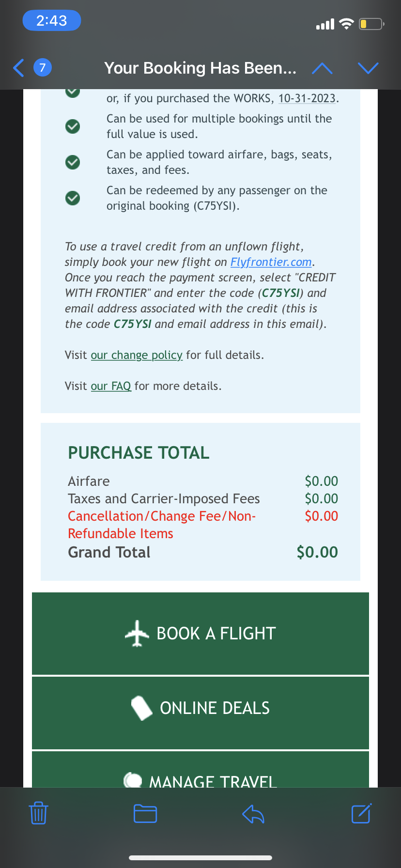
Task: Tap the airplane icon on Book a Flight
Action: point(137,633)
